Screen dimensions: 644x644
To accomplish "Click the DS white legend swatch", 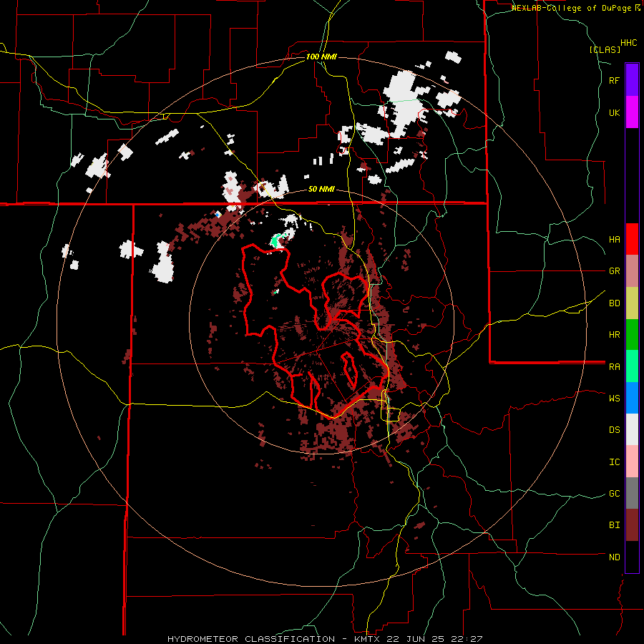I will point(632,429).
